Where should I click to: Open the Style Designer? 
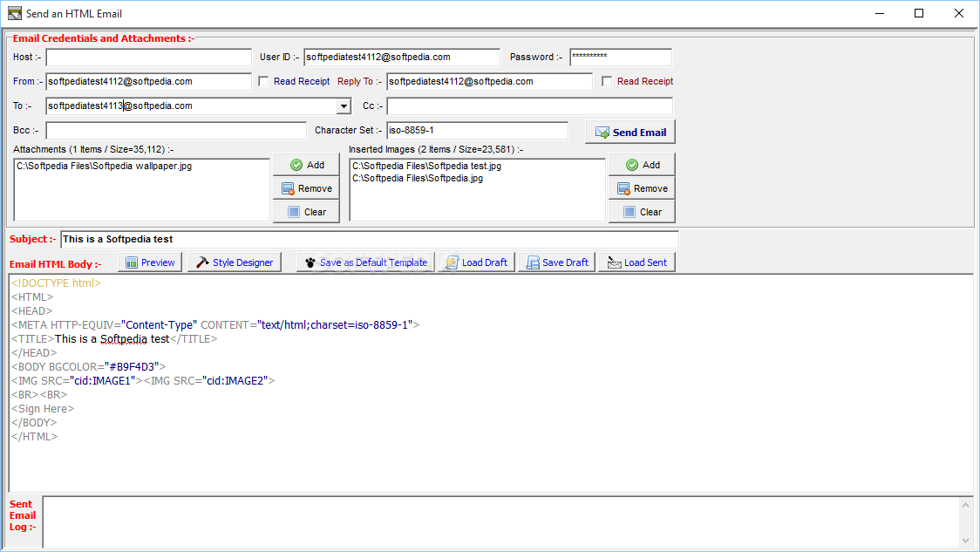pos(235,262)
